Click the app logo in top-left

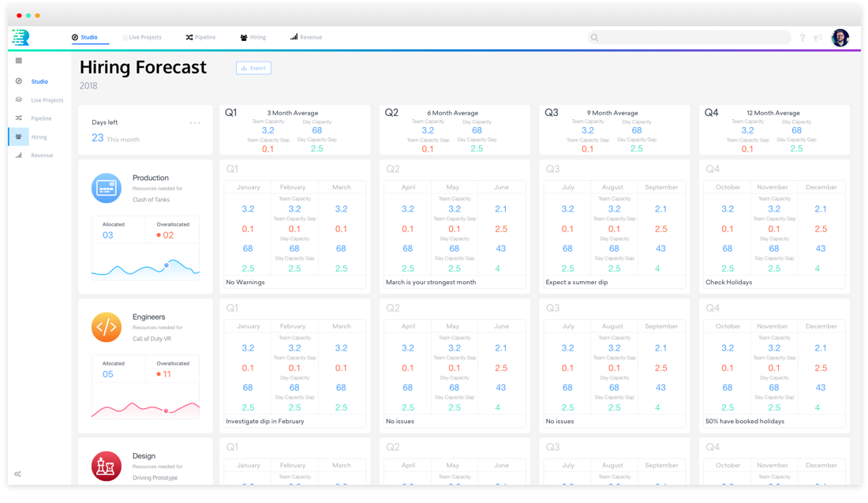21,37
